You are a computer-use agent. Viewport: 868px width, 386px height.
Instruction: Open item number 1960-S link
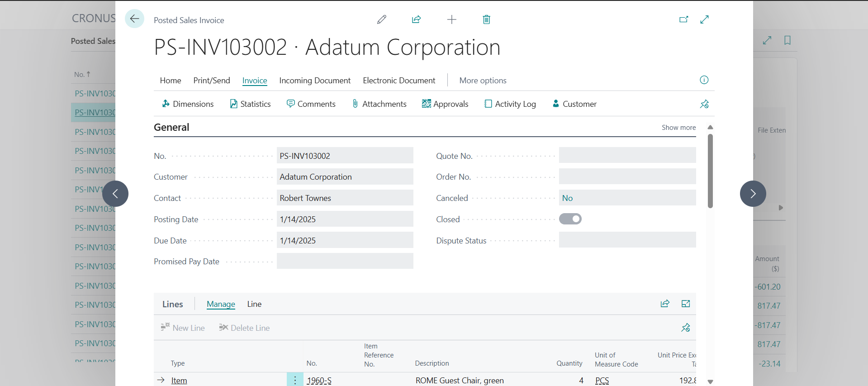[319, 381]
